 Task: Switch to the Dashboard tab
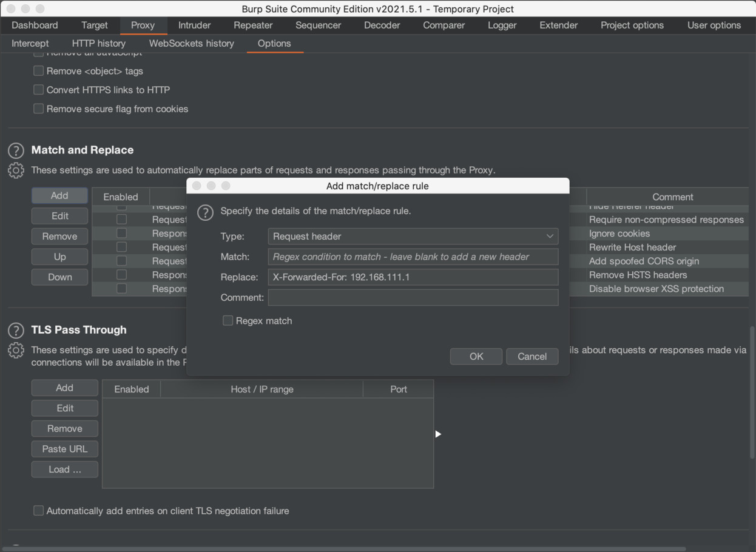pos(35,25)
